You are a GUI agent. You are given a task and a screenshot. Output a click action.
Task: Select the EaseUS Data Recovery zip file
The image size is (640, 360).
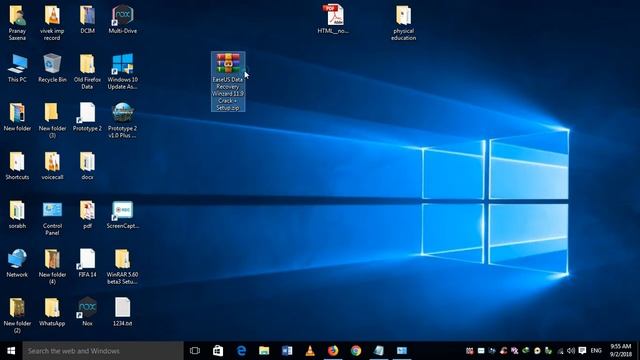228,82
